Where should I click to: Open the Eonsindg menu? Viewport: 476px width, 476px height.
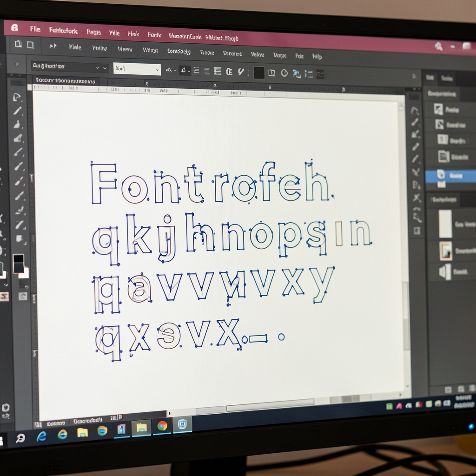[179, 51]
